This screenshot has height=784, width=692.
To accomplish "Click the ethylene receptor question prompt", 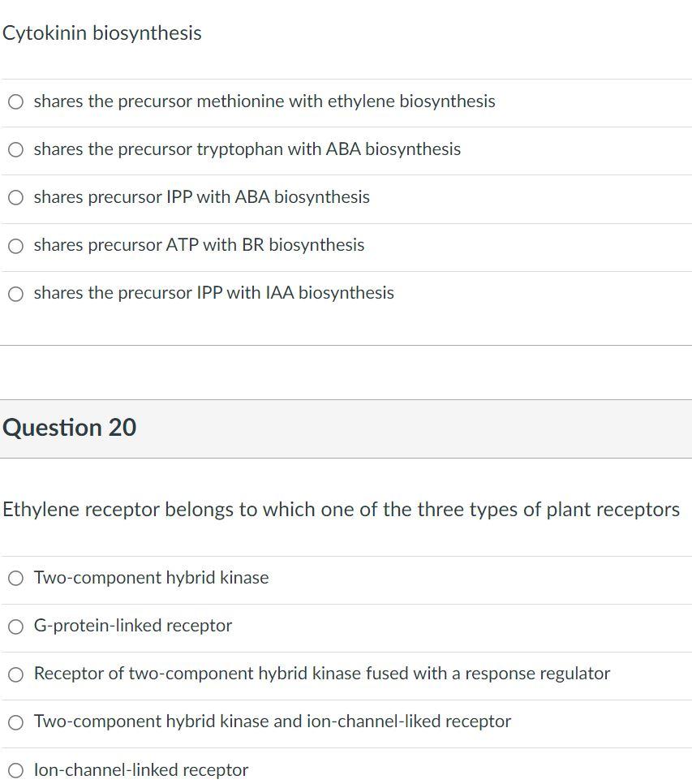I will click(x=341, y=510).
